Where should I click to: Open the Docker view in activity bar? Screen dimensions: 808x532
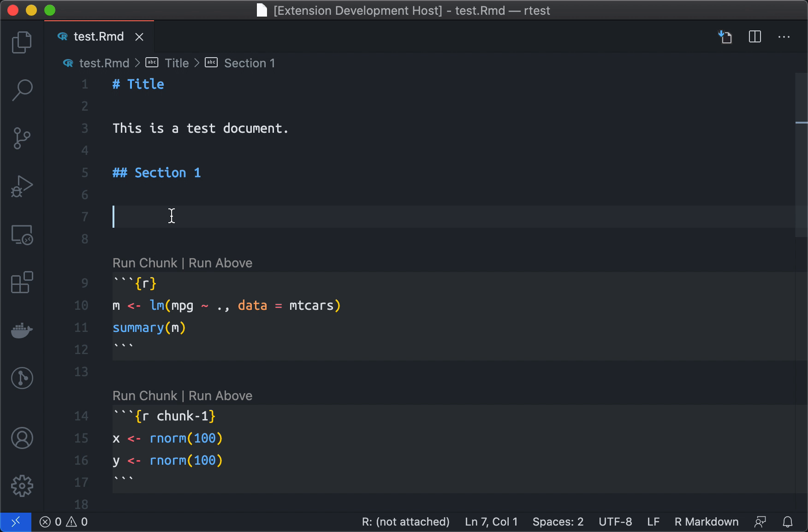tap(22, 330)
